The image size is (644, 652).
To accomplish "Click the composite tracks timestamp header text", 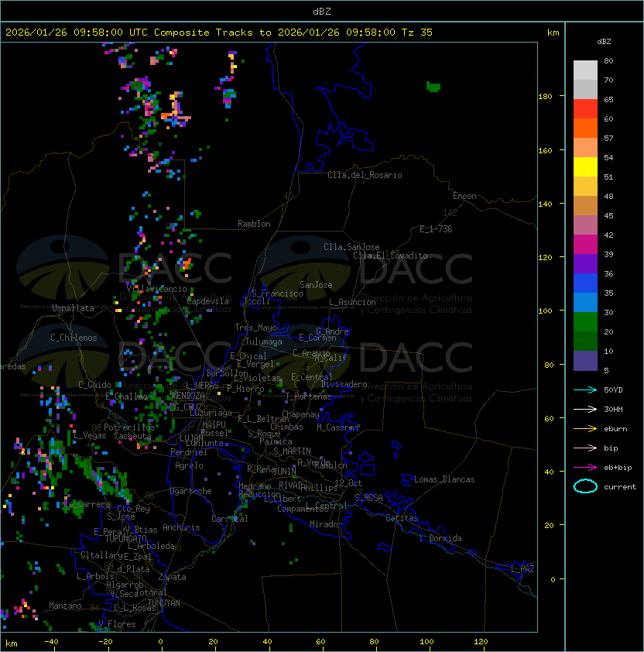I will pos(219,33).
